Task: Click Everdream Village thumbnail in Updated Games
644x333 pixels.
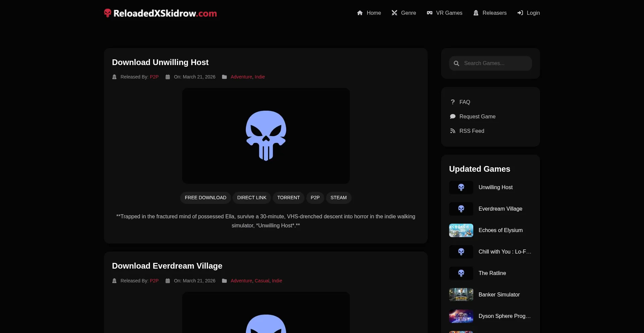Action: coord(461,209)
